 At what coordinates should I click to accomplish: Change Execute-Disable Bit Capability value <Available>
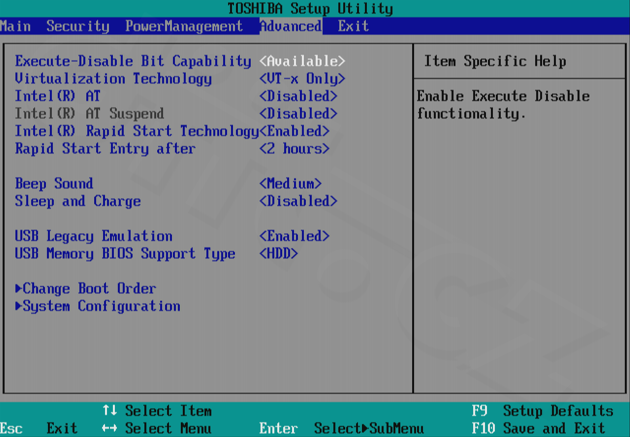pos(302,61)
